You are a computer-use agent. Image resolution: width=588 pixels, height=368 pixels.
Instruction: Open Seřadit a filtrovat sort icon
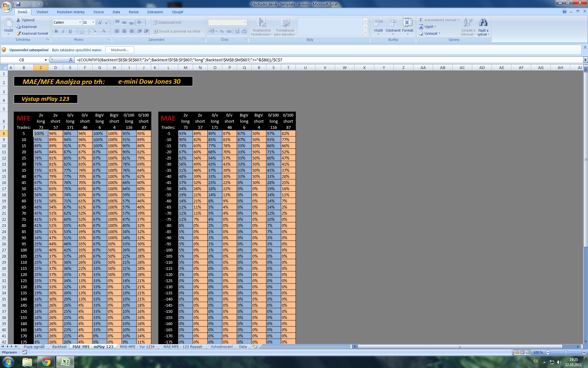pos(468,22)
